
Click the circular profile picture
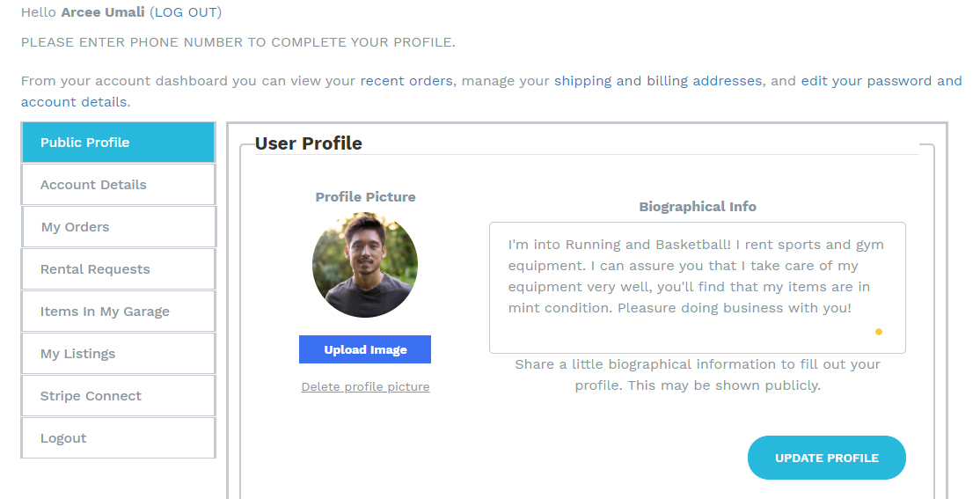(x=365, y=265)
